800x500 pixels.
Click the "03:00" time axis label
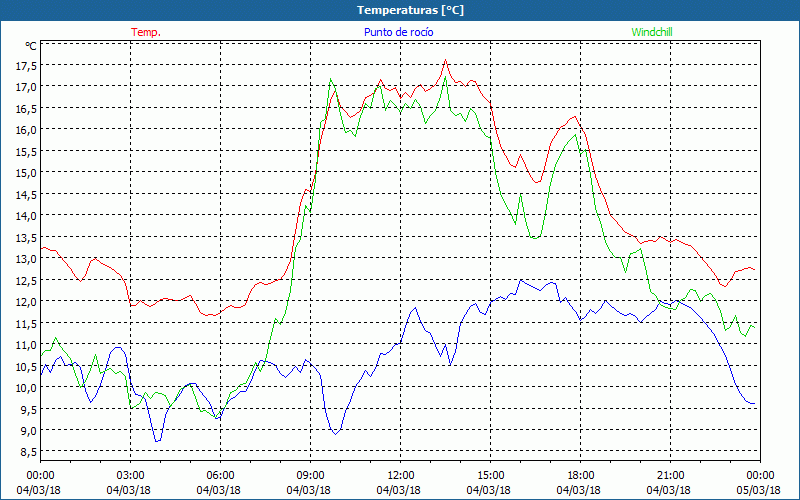coord(131,476)
